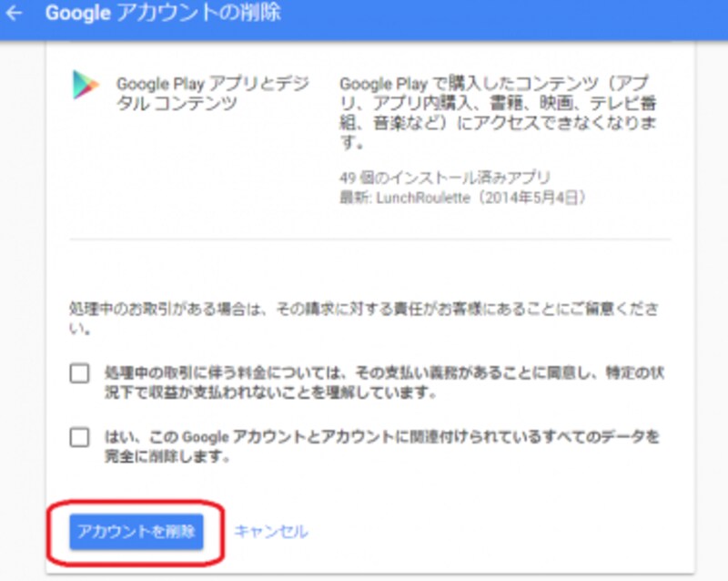Click the Google Play logo icon
Viewport: 728px width, 581px height.
tap(86, 85)
